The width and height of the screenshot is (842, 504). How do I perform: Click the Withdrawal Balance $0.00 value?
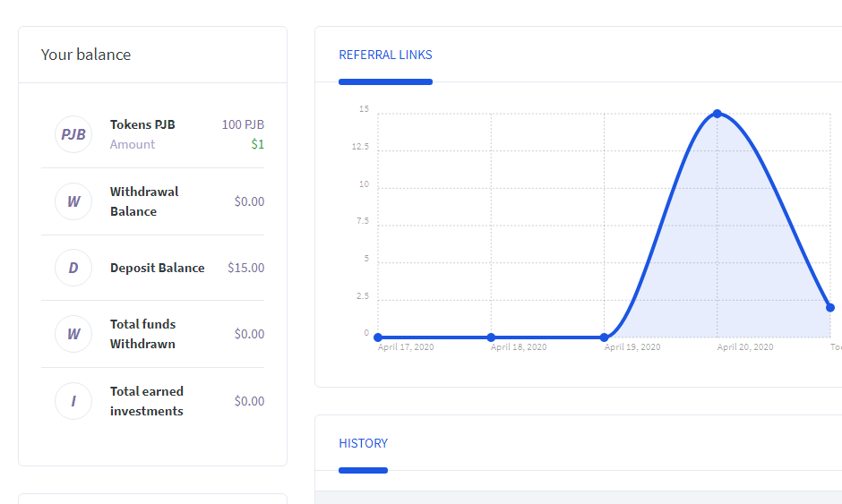249,201
